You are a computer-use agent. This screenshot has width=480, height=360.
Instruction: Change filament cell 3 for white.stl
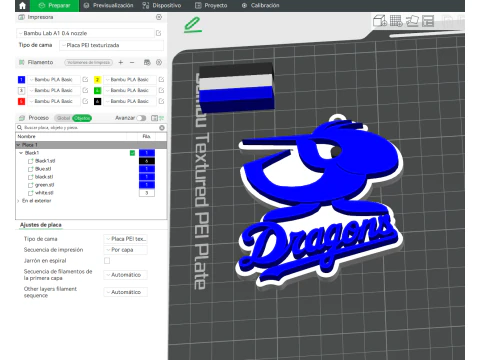coord(147,193)
